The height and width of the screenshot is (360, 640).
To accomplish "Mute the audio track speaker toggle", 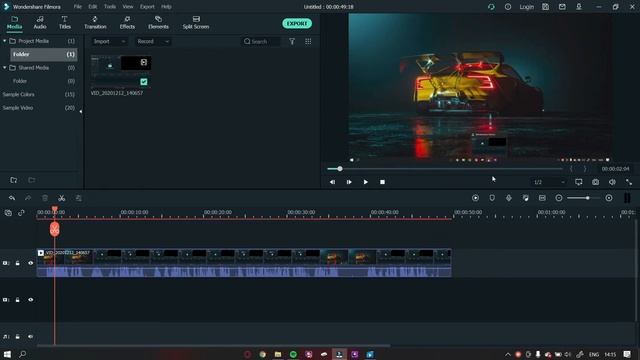I will click(x=31, y=337).
